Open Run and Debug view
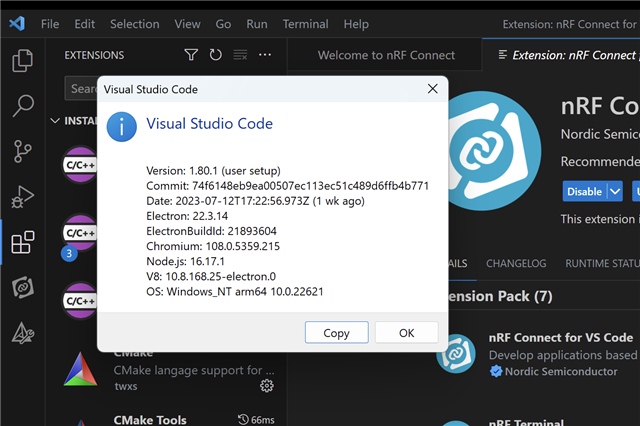The image size is (640, 426). coord(22,197)
